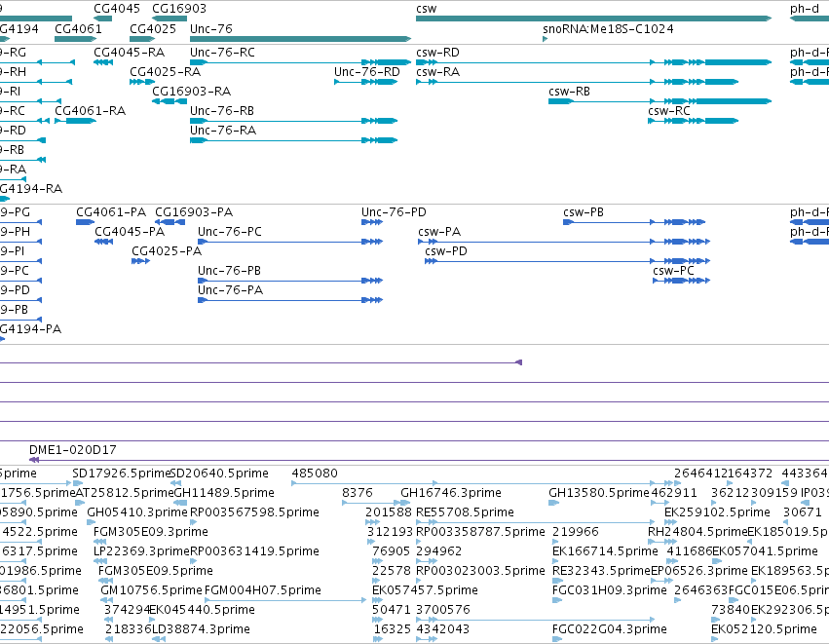Open snoRNA:Me18S-C1024 feature label
Screen dimensions: 829x644
[608, 28]
